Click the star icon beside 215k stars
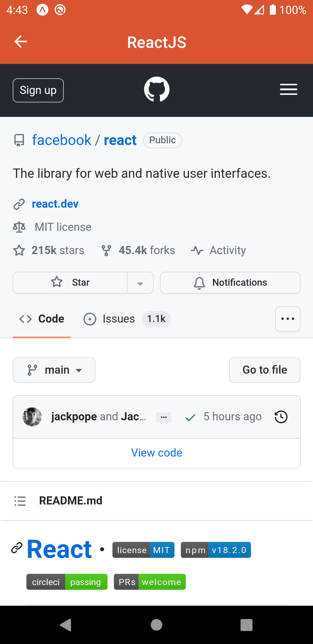Screen dimensions: 313x644 pos(19,250)
